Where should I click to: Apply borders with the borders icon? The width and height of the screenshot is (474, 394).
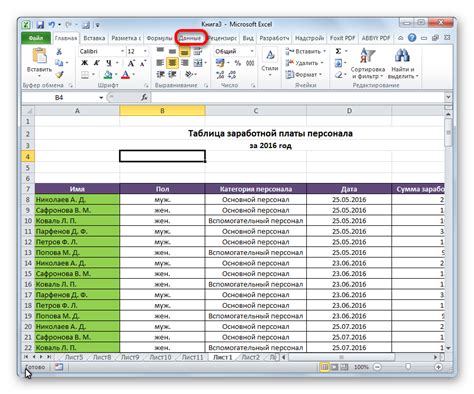pos(85,75)
